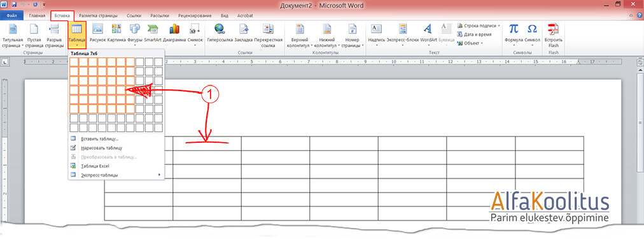Choose Вставить таблицу... menu item

[x=116, y=139]
